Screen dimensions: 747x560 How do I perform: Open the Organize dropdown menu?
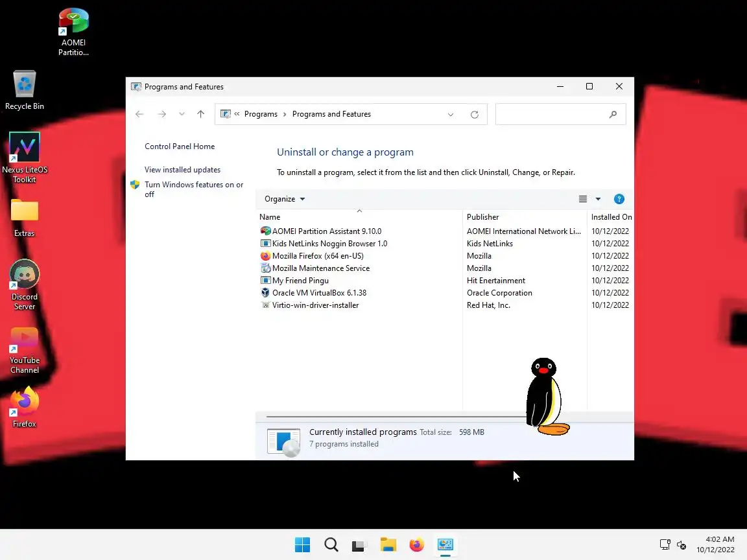point(285,199)
